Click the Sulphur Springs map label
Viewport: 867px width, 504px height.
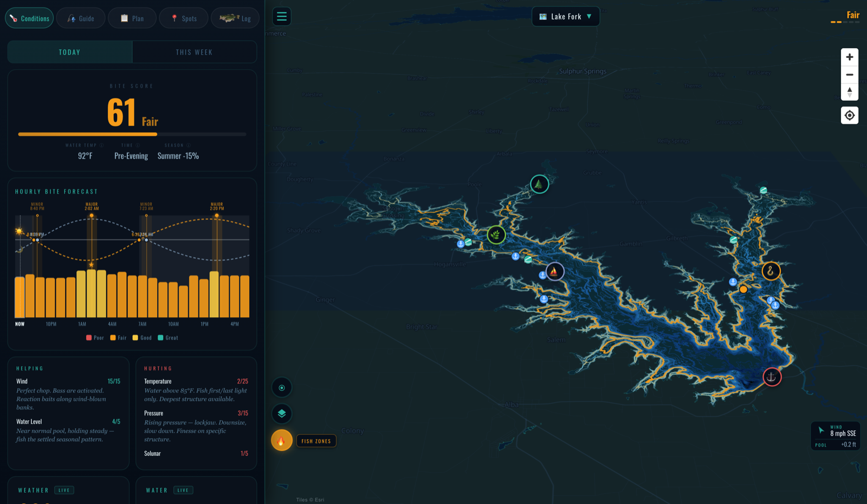pos(583,71)
